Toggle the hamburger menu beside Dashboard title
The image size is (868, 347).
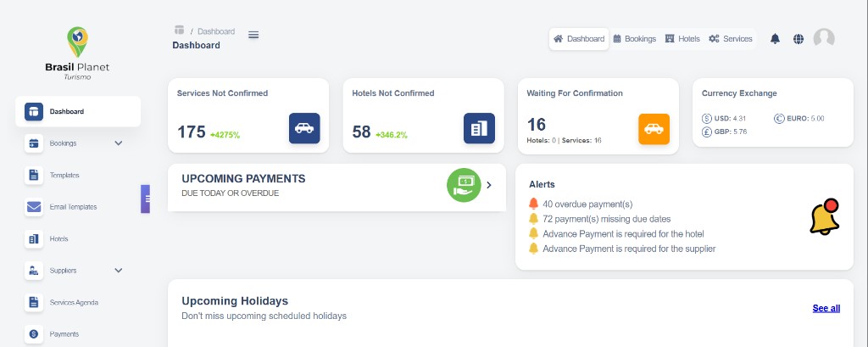(x=253, y=35)
